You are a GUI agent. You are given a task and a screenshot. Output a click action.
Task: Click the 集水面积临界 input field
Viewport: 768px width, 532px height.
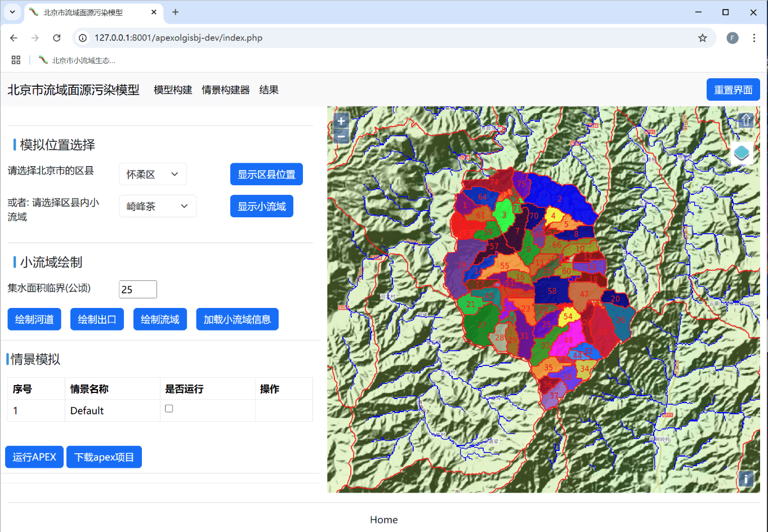click(138, 289)
